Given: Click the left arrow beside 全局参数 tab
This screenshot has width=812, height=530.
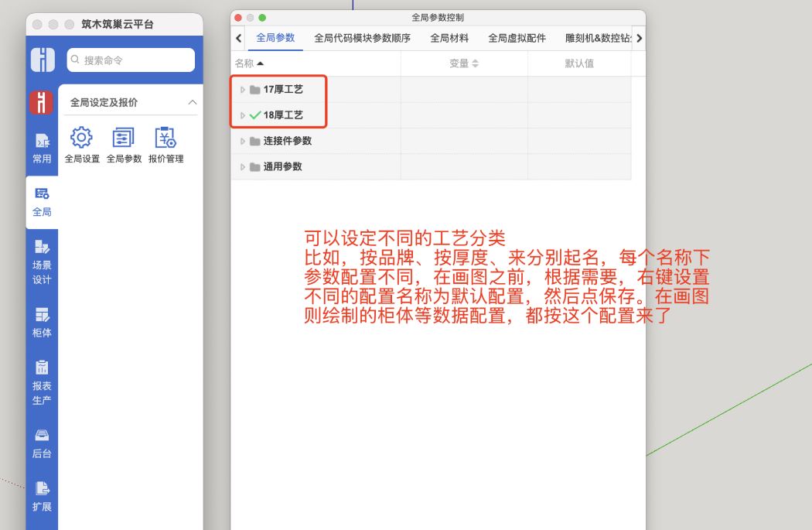Looking at the screenshot, I should [x=238, y=37].
